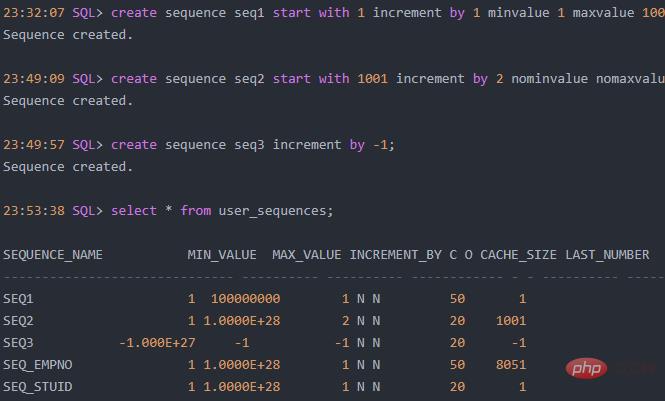Click the CACHE_SIZE column header
This screenshot has width=665, height=401.
(519, 255)
